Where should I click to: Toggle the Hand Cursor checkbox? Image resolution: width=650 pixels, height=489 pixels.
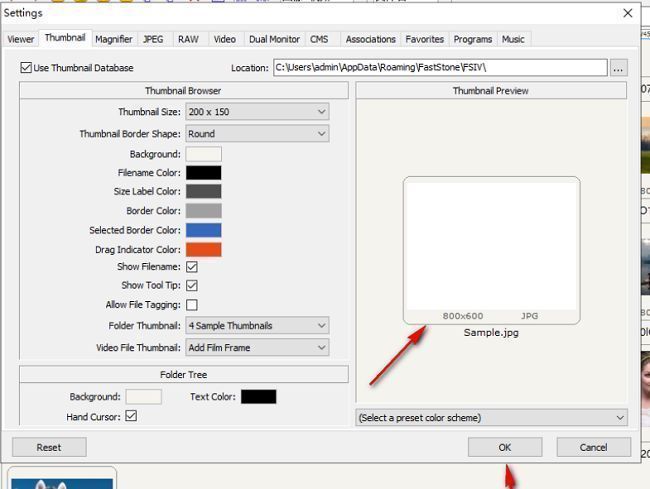(x=131, y=416)
